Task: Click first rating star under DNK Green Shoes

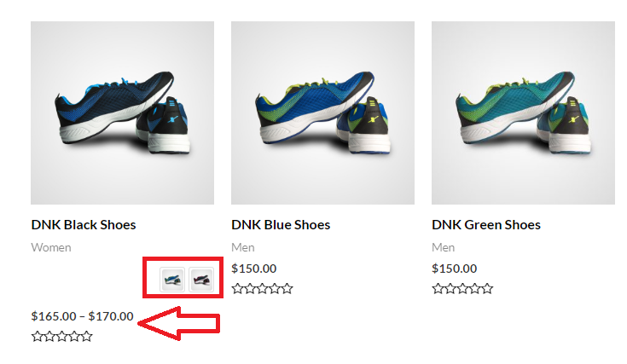Action: pos(438,288)
